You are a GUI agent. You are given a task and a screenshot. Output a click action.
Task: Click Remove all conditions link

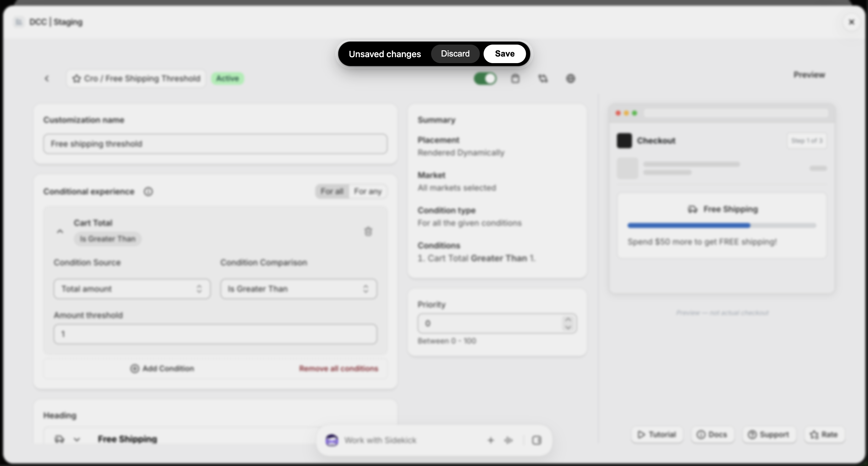tap(339, 368)
